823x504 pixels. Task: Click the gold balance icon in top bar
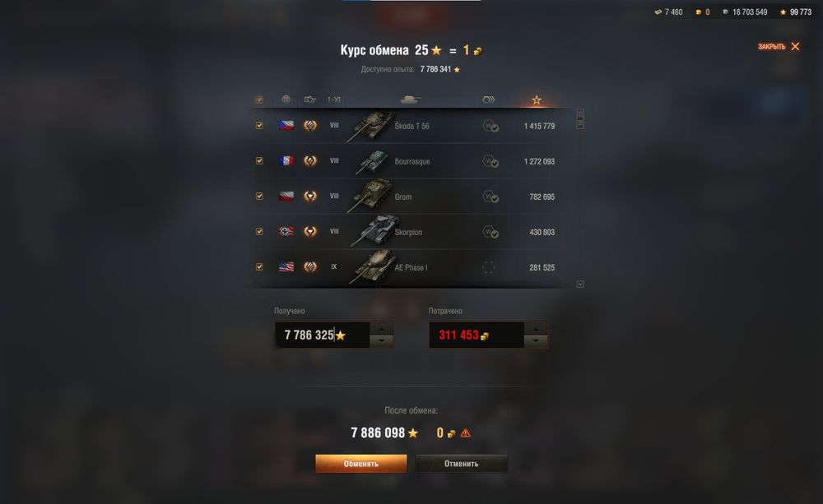pyautogui.click(x=698, y=12)
